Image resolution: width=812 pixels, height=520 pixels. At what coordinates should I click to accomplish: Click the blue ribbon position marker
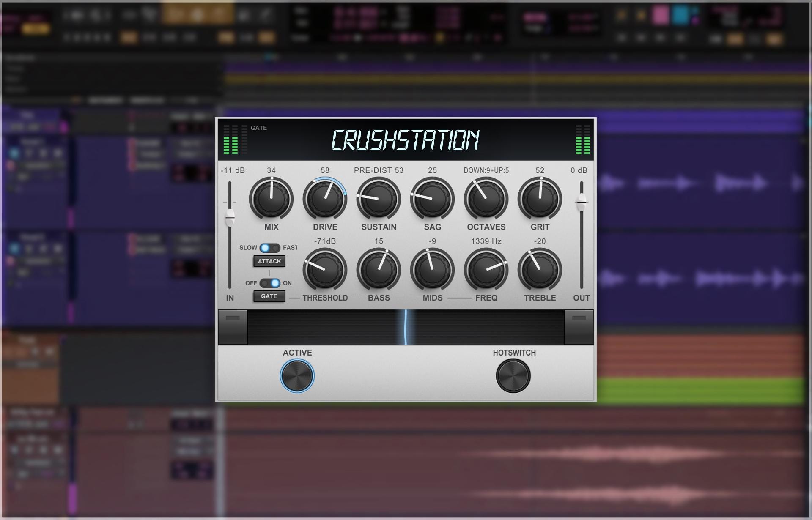pyautogui.click(x=406, y=327)
